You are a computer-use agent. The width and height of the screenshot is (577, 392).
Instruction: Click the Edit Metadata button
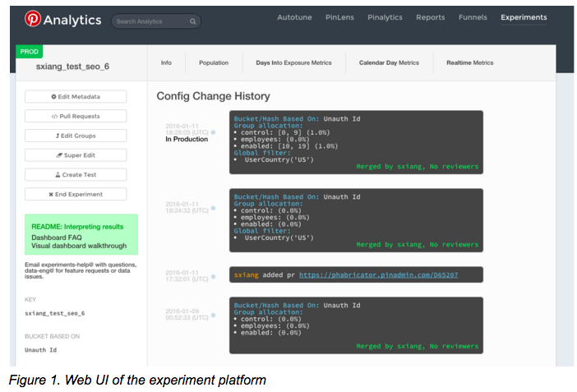click(x=76, y=96)
